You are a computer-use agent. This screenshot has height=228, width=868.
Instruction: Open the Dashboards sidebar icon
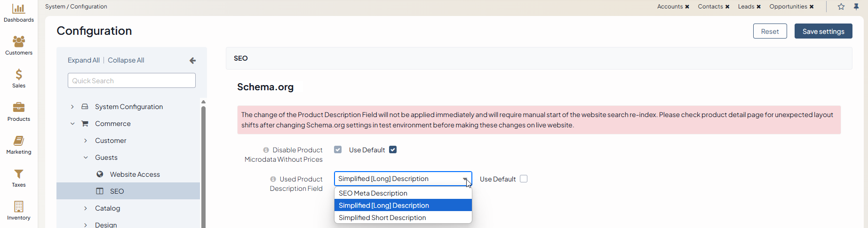(x=19, y=9)
